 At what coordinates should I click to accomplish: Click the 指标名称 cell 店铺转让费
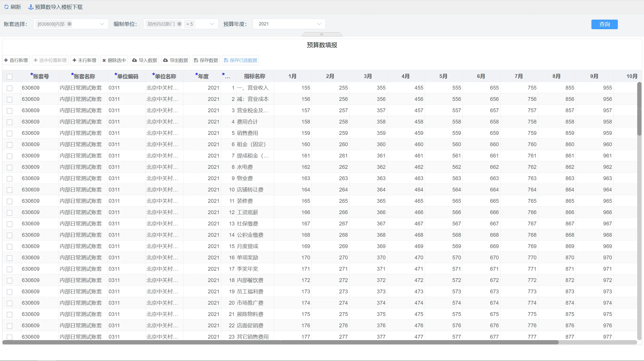coord(255,190)
